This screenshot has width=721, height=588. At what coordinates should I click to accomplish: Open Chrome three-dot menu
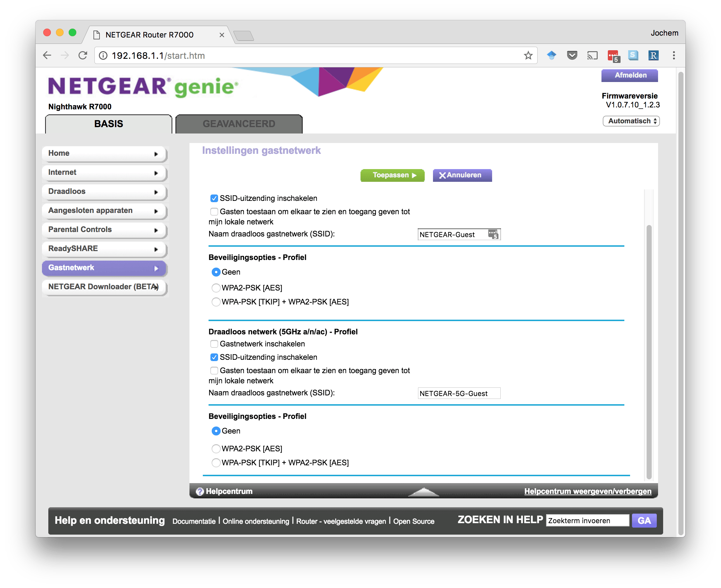[674, 55]
